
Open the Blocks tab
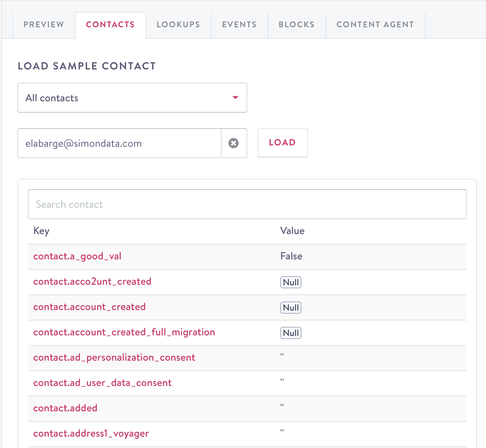[296, 24]
